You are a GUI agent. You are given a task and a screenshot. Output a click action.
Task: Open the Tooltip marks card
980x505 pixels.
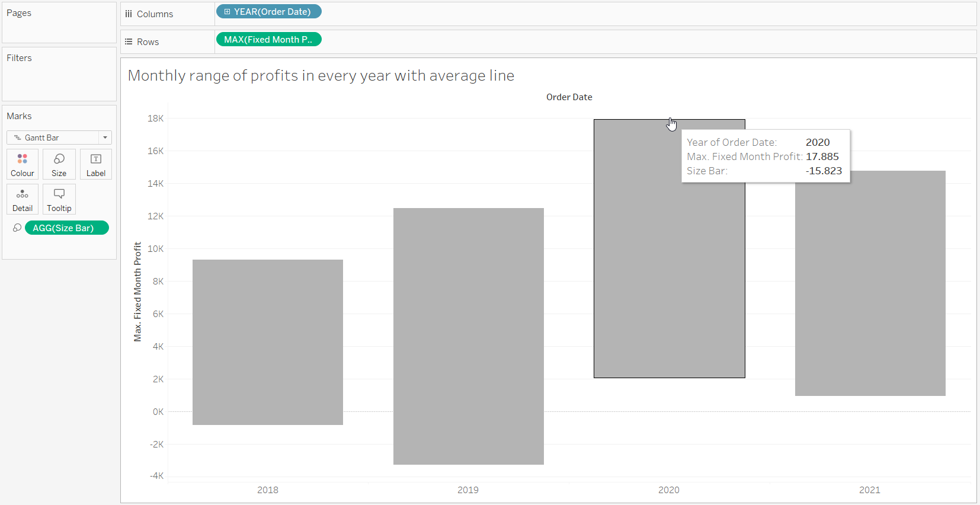click(x=59, y=199)
